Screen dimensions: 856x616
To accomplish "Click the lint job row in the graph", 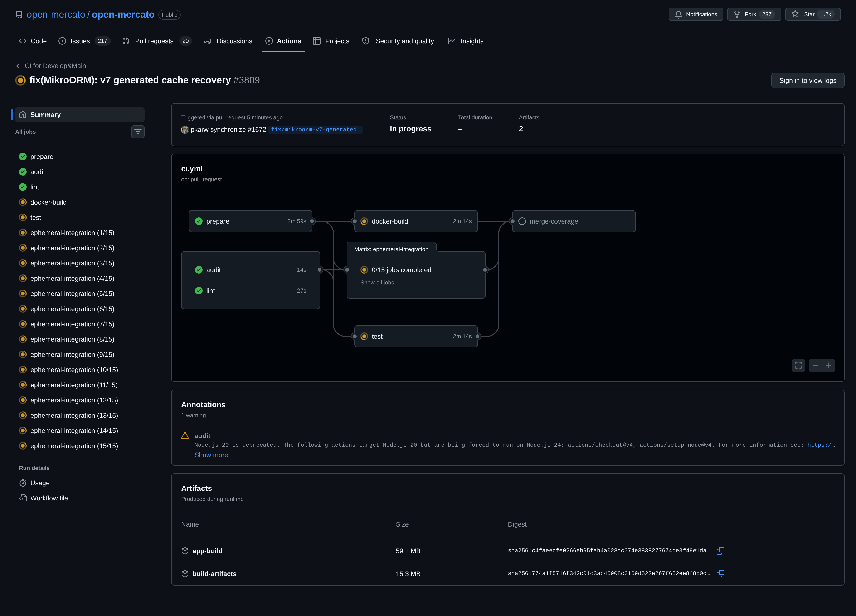I will coord(251,291).
